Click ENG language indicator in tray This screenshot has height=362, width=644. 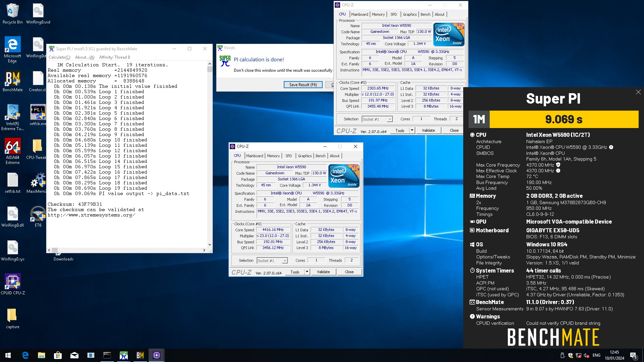coord(596,355)
